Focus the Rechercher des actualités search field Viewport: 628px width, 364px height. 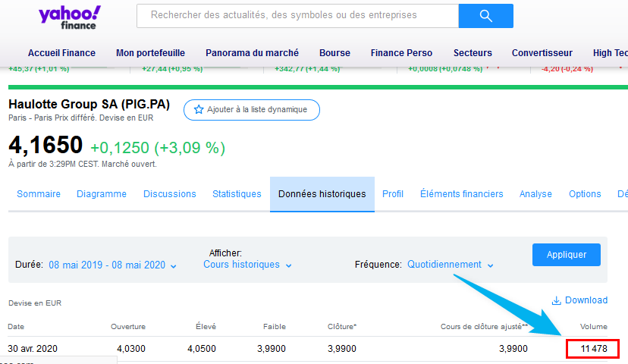click(x=296, y=16)
